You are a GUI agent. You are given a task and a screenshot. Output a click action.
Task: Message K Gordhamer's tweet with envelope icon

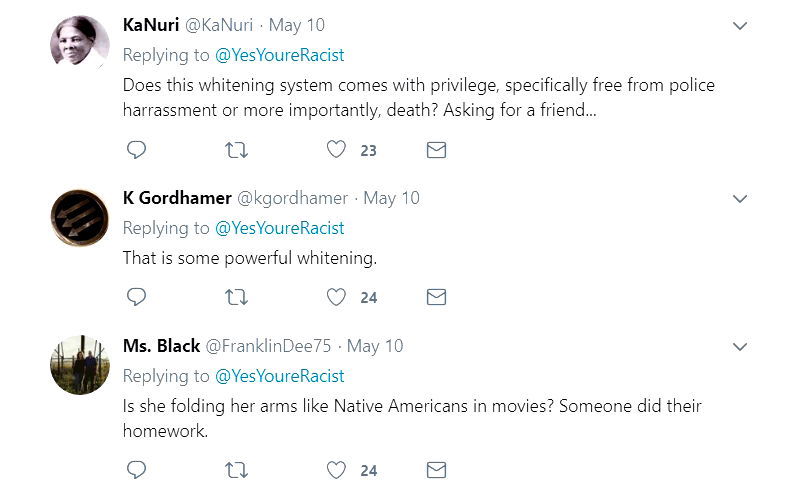tap(436, 297)
